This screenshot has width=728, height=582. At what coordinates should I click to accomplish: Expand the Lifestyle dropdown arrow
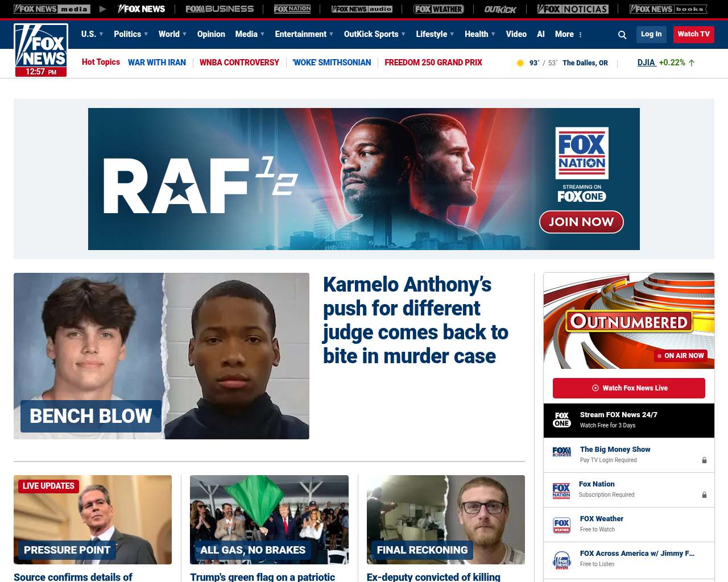(452, 34)
